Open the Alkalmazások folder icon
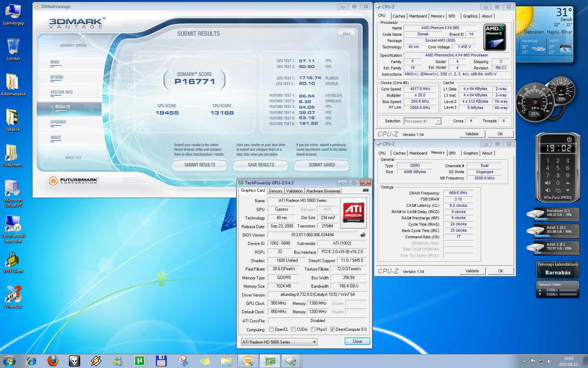588x368 pixels. click(13, 85)
